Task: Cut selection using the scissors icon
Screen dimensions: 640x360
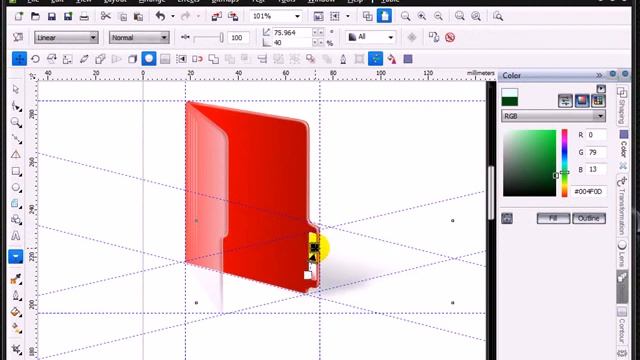Action: (106, 16)
